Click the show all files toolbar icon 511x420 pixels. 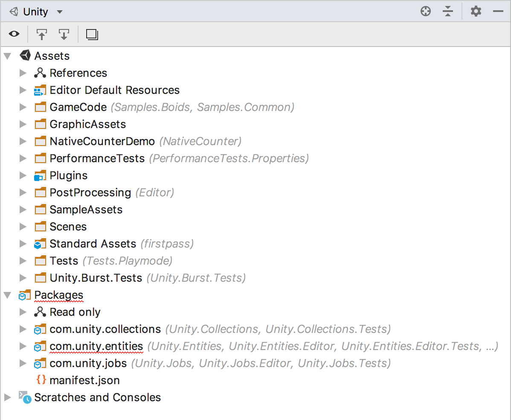(x=92, y=34)
